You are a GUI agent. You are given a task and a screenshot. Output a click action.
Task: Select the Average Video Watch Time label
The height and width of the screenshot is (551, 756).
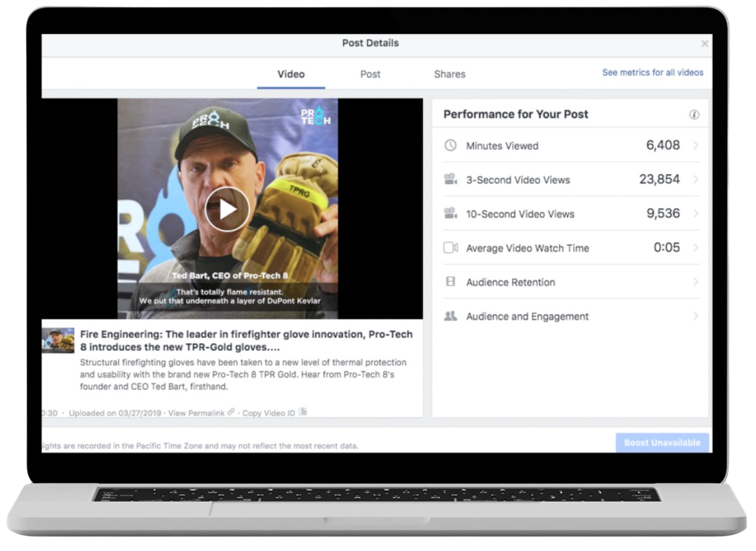click(x=527, y=249)
